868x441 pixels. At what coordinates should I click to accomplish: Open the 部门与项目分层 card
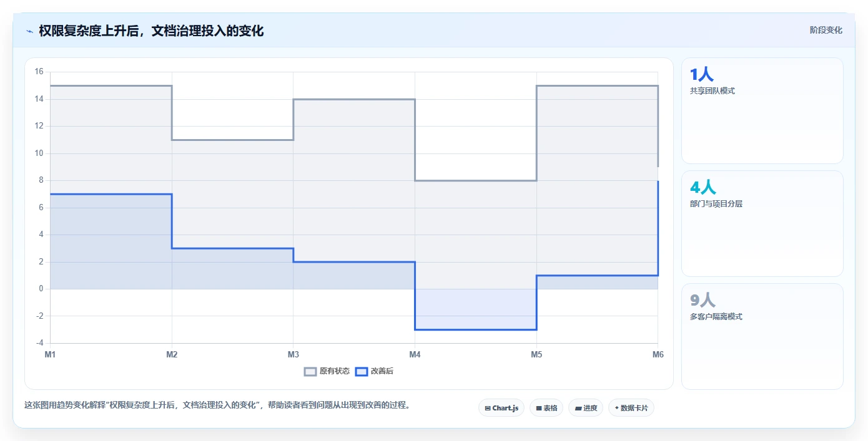(x=762, y=224)
